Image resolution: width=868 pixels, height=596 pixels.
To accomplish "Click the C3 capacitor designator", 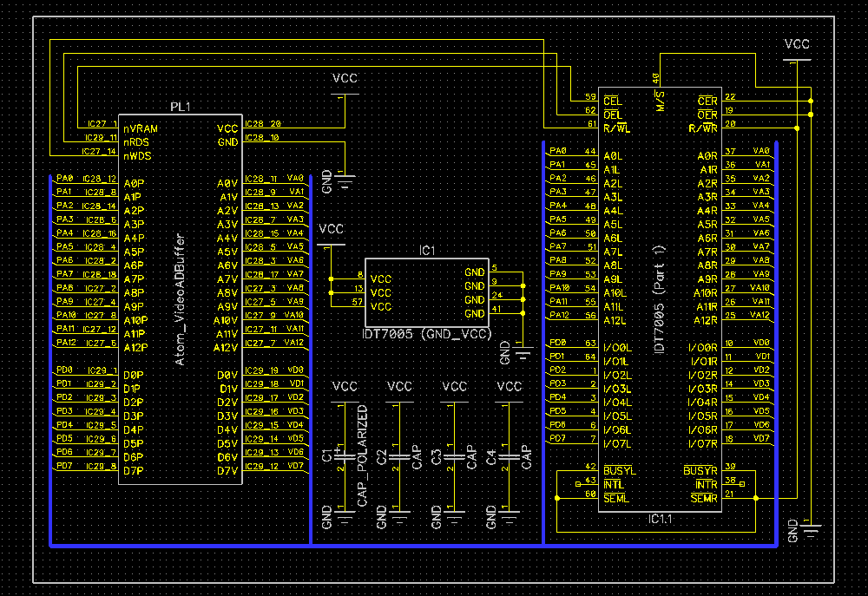I will [x=437, y=456].
